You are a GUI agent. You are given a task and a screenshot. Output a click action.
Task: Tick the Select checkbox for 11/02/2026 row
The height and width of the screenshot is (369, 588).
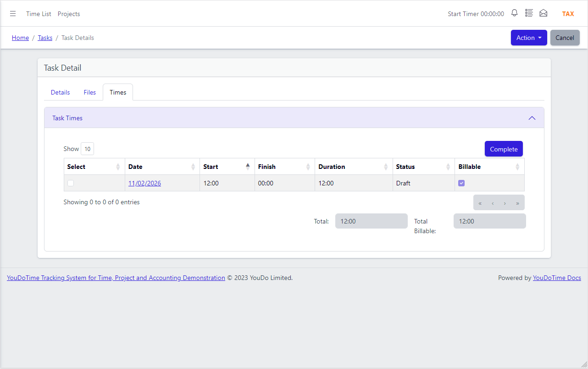click(x=71, y=183)
